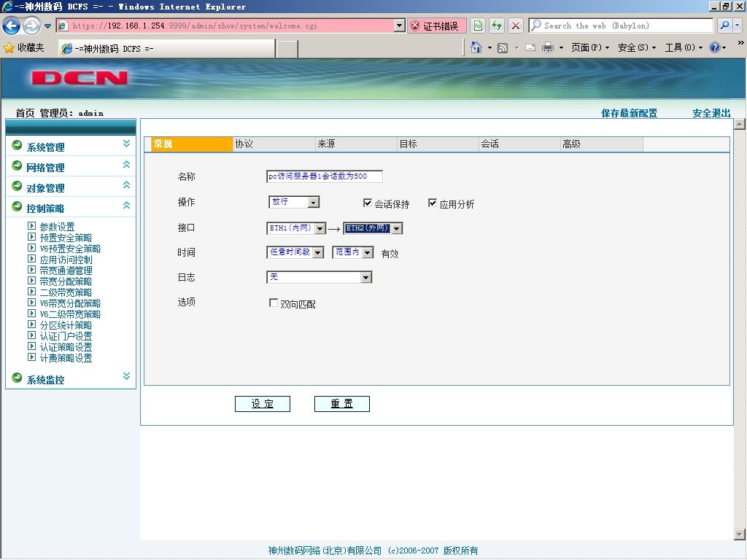Open the 安全(S) menu

click(x=636, y=47)
